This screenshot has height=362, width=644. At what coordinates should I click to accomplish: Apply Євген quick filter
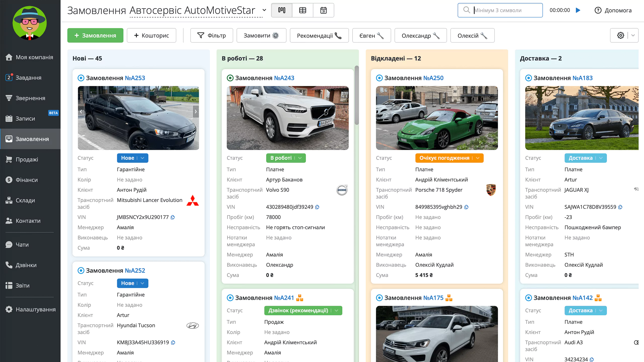tap(372, 35)
